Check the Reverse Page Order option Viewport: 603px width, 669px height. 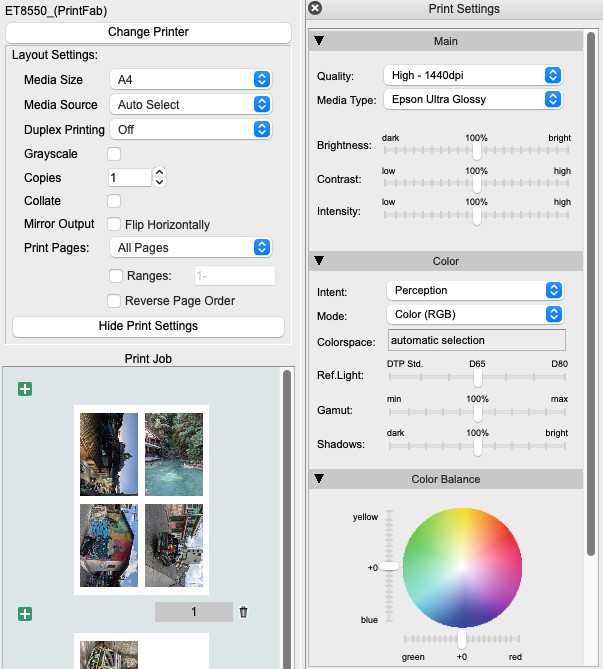point(114,301)
